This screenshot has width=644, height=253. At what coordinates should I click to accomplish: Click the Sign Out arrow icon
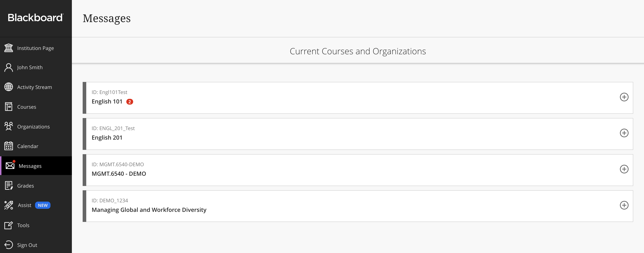pos(8,245)
